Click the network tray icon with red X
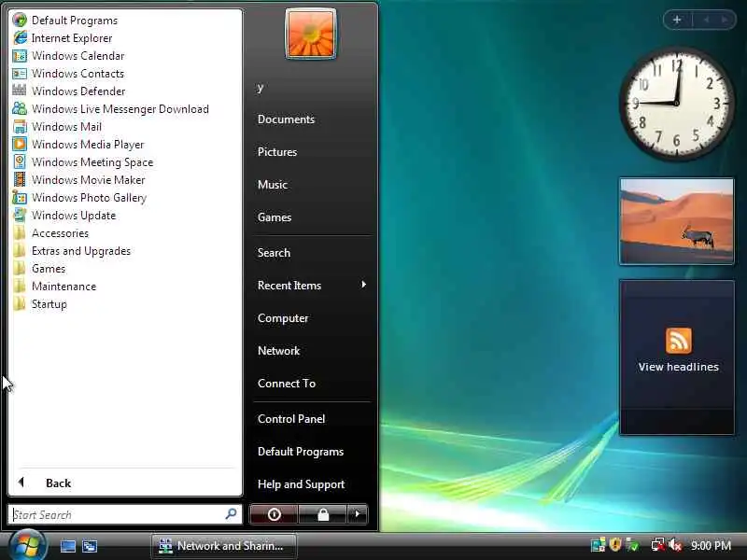This screenshot has height=560, width=747. 657,545
